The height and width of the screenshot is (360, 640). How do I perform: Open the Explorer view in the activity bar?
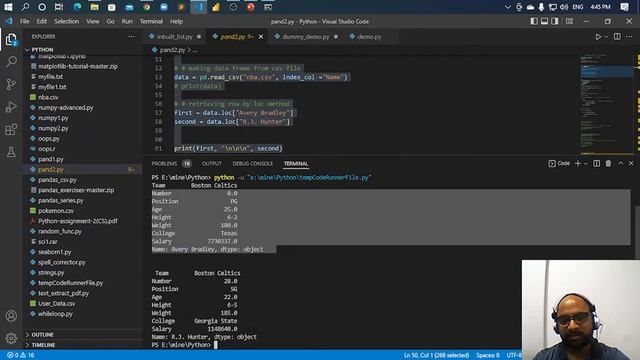(x=11, y=40)
